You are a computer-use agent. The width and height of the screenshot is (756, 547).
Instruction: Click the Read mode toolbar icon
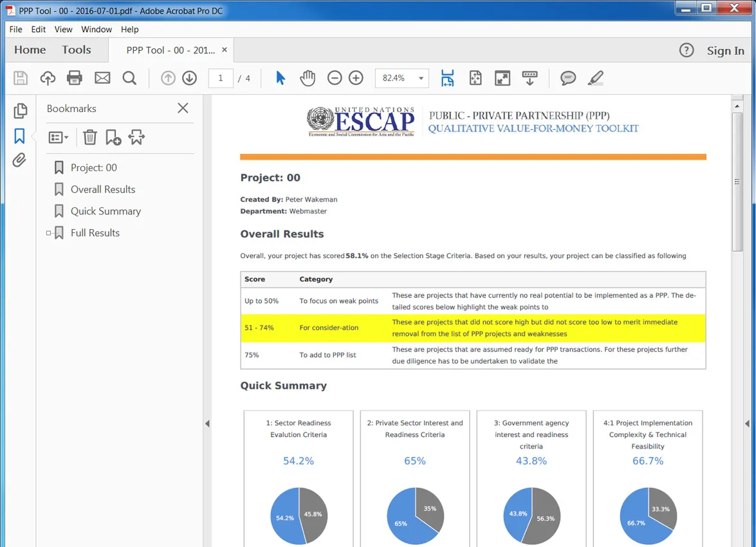click(x=530, y=78)
